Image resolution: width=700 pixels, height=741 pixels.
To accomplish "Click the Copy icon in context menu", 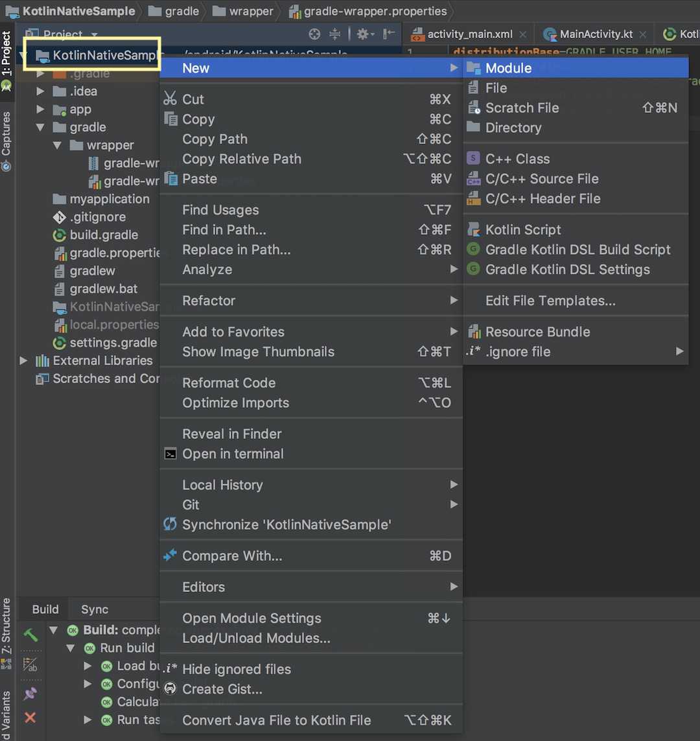I will pyautogui.click(x=170, y=119).
